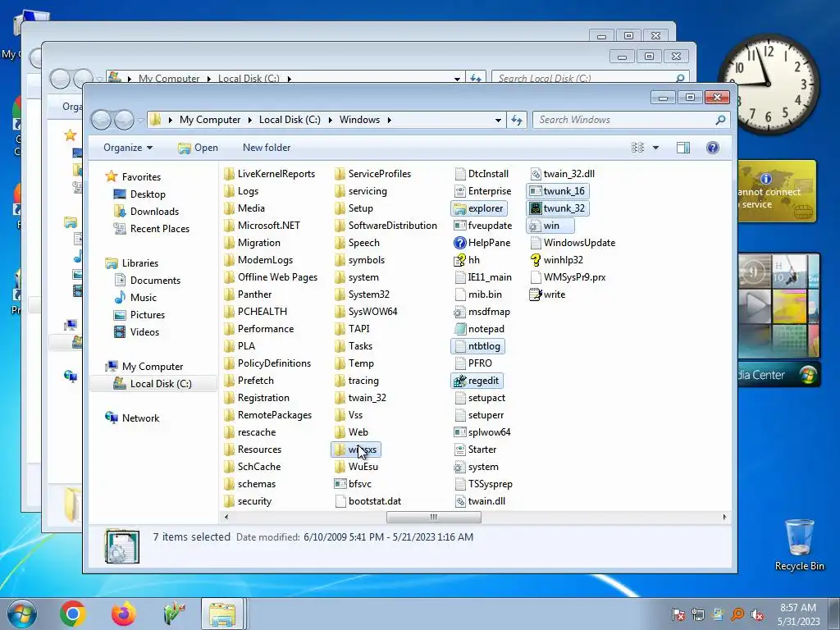Open Google Chrome from the taskbar
The width and height of the screenshot is (840, 630).
73,614
